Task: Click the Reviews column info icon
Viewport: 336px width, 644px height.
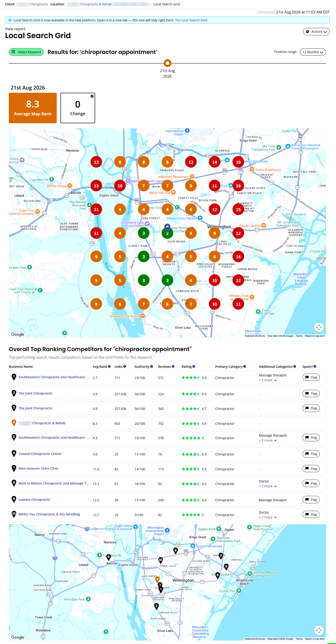Action: (173, 366)
